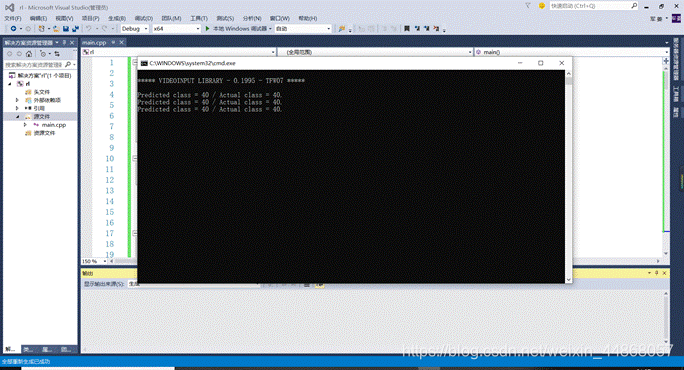Click the previous bookmark toolbar icon
Image resolution: width=684 pixels, height=370 pixels.
tap(417, 28)
